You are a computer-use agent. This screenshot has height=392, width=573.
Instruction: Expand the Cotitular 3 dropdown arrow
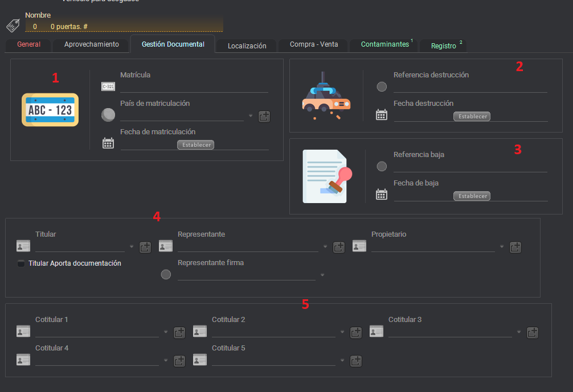click(519, 332)
